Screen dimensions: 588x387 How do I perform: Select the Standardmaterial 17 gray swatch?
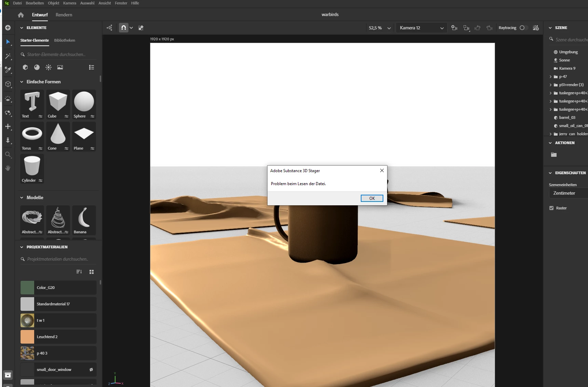27,304
